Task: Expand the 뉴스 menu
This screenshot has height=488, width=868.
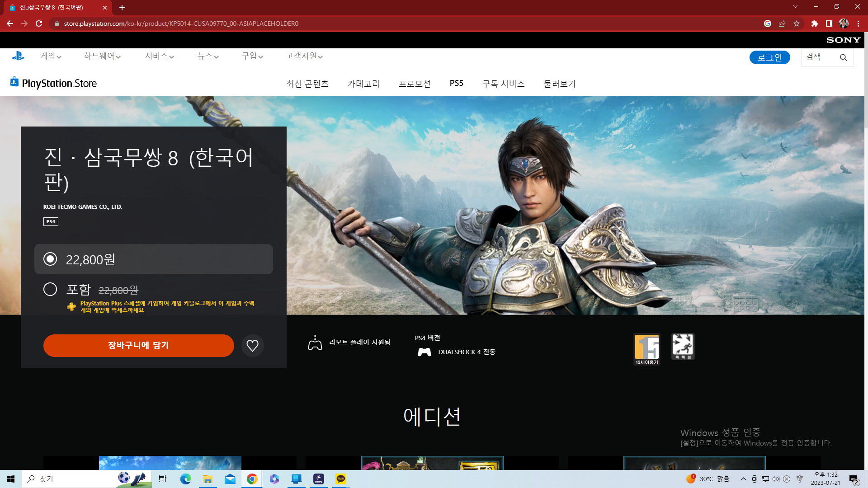Action: (x=208, y=56)
